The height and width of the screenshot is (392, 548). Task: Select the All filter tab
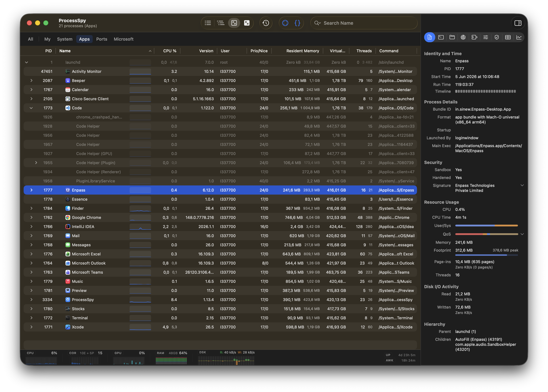(30, 39)
